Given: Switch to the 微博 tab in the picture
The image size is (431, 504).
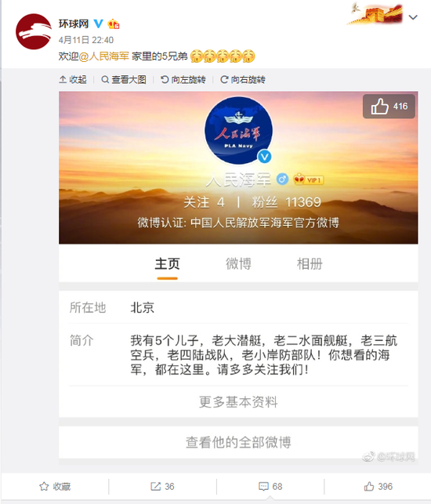Looking at the screenshot, I should (238, 264).
